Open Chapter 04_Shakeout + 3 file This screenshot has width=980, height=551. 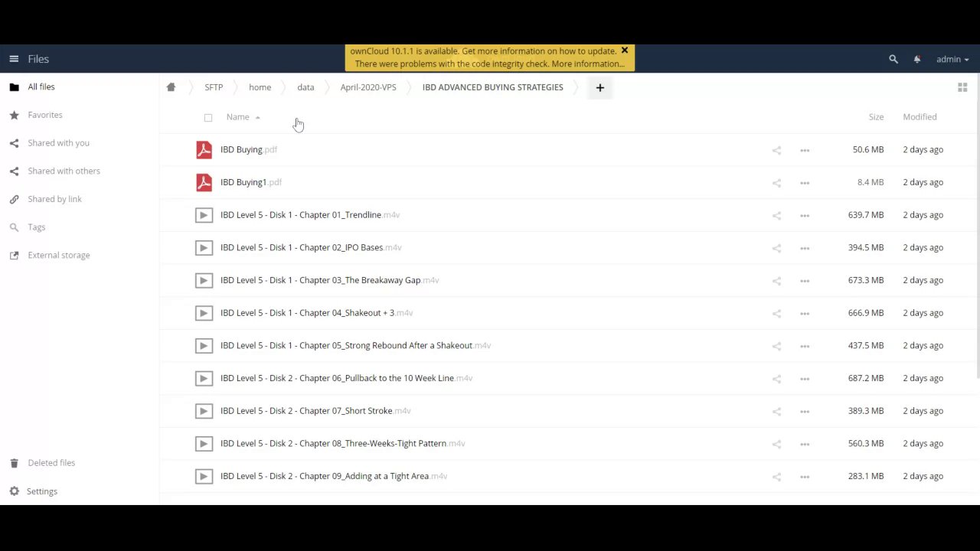click(x=316, y=313)
